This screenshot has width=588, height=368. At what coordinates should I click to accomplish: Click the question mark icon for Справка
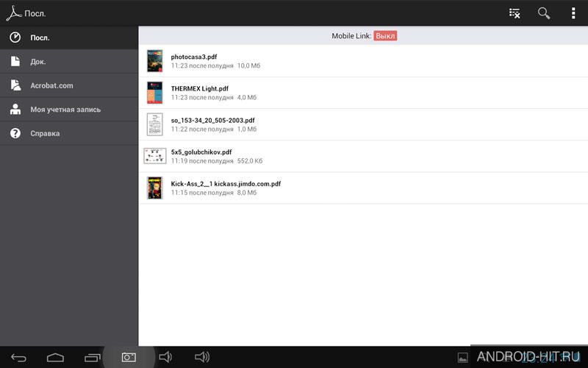tap(15, 133)
